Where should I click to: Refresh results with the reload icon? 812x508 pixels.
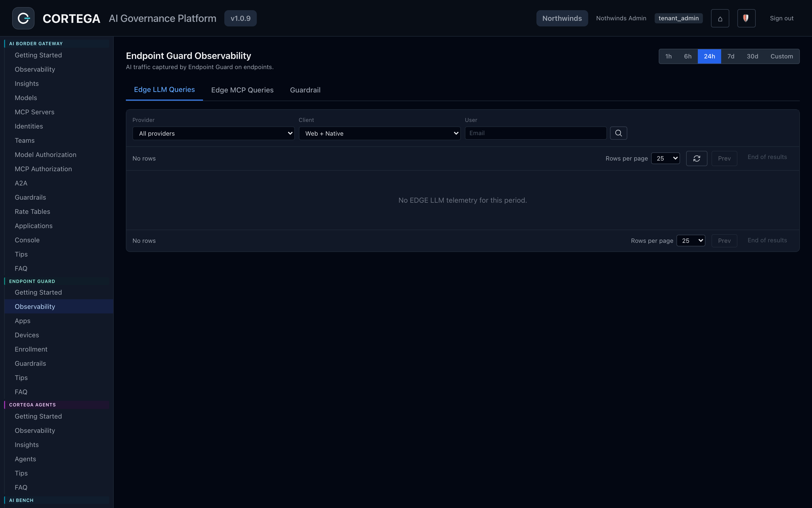click(x=697, y=158)
